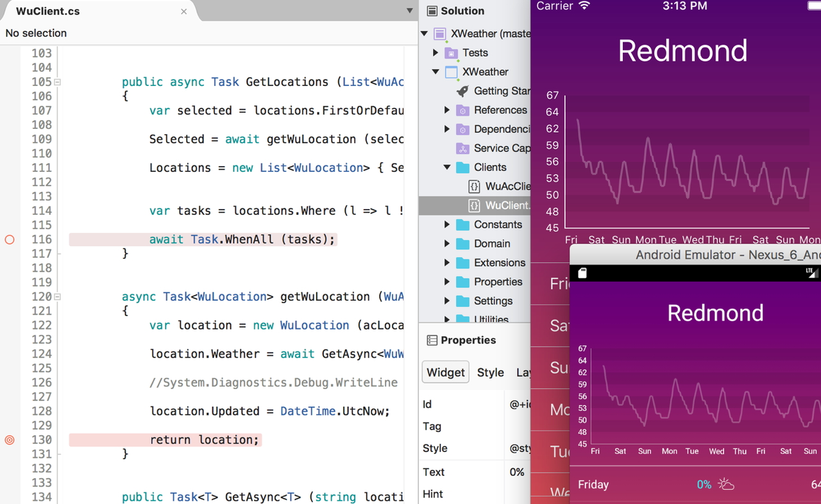The width and height of the screenshot is (821, 504).
Task: Expand the Tests project node
Action: 436,53
